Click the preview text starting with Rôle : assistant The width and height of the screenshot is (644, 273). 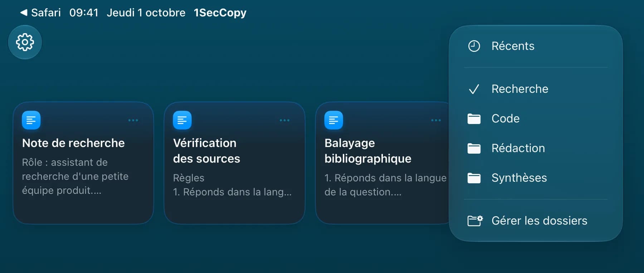coord(75,177)
